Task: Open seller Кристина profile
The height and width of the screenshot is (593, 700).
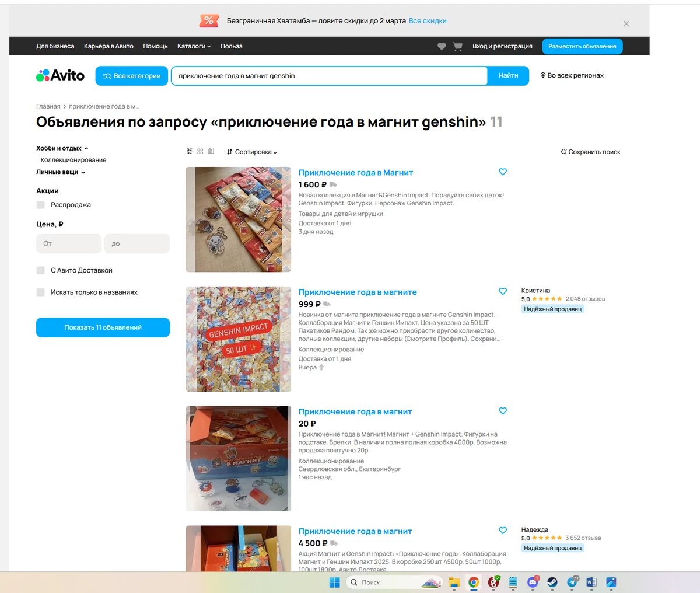Action: pos(535,291)
